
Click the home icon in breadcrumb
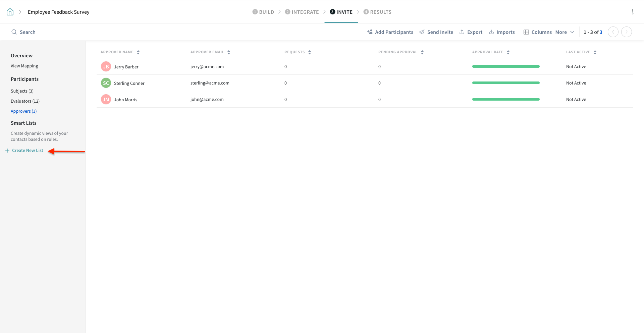[10, 12]
